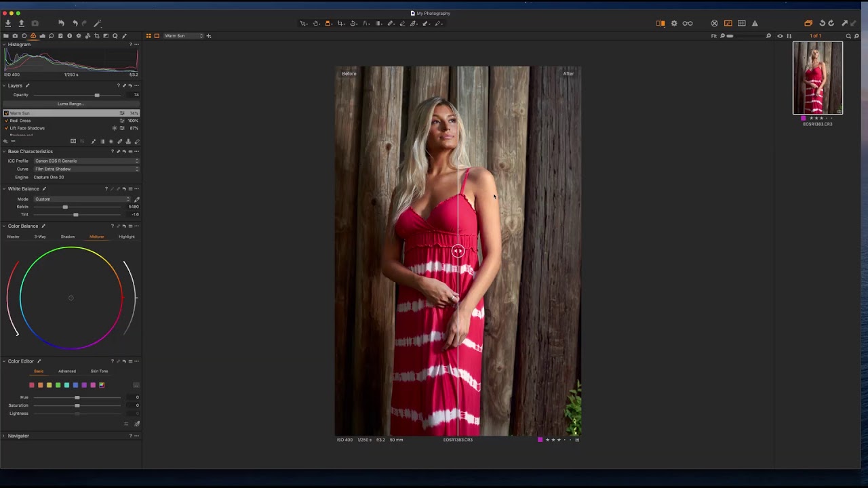Switch Color Balance to Highlight tab
868x488 pixels.
point(127,237)
